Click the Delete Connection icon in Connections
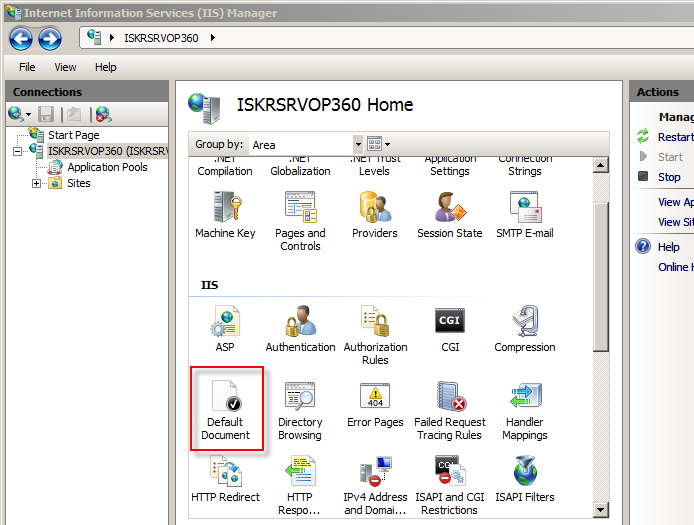The image size is (694, 525). (x=104, y=114)
